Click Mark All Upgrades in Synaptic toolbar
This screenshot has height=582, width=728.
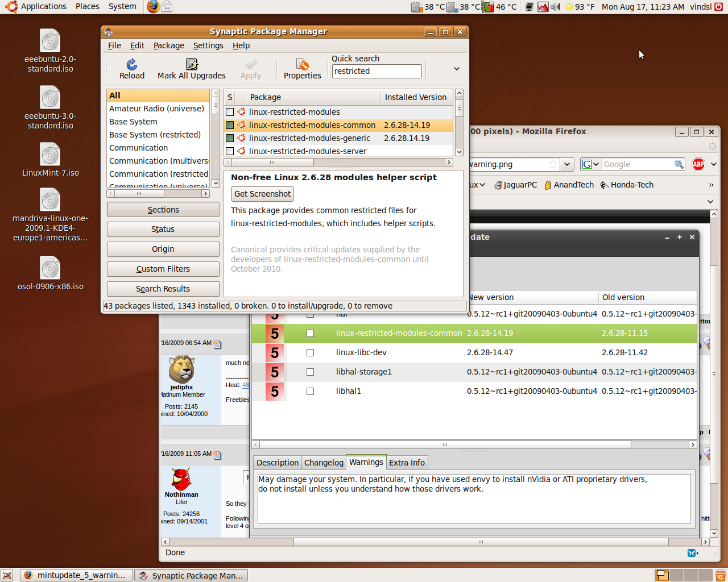[x=192, y=69]
